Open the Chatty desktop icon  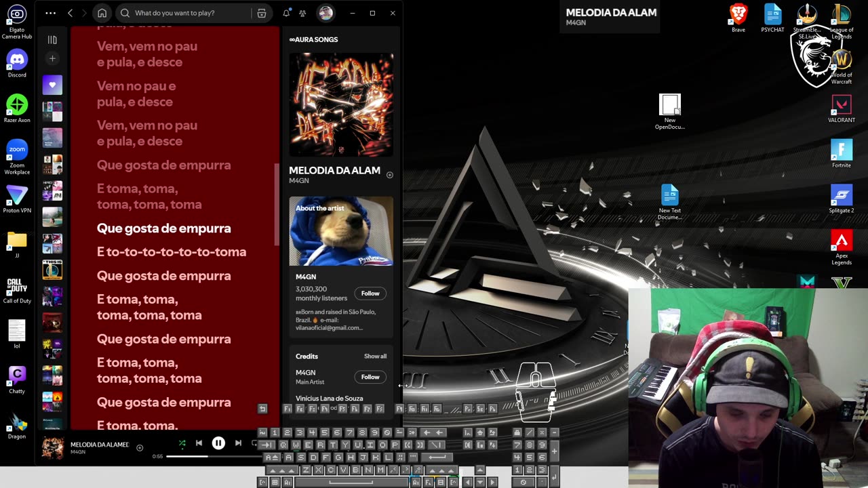click(17, 379)
